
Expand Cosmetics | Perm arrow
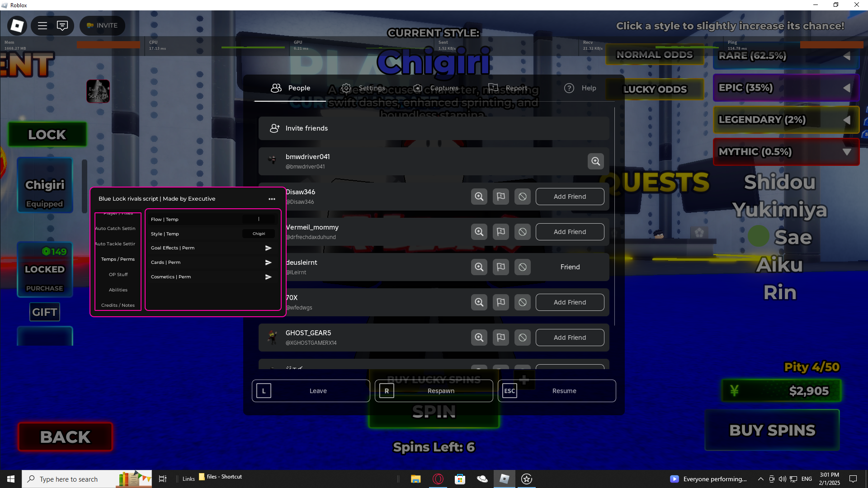(x=268, y=277)
